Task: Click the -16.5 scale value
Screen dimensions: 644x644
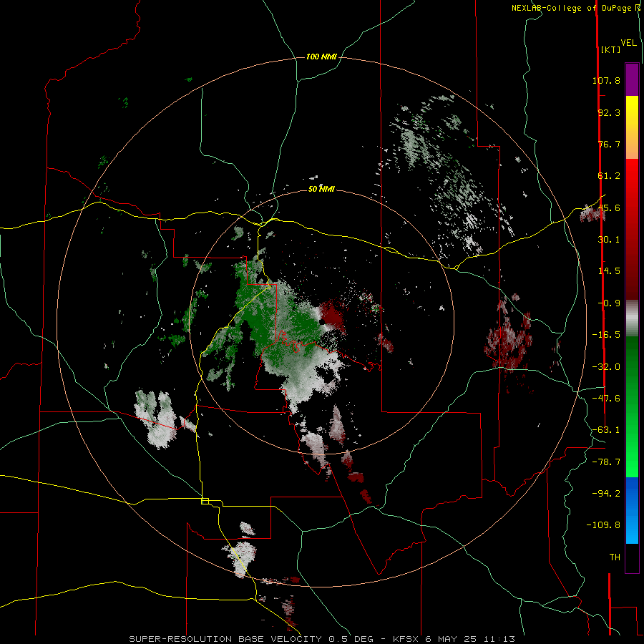Action: (606, 335)
